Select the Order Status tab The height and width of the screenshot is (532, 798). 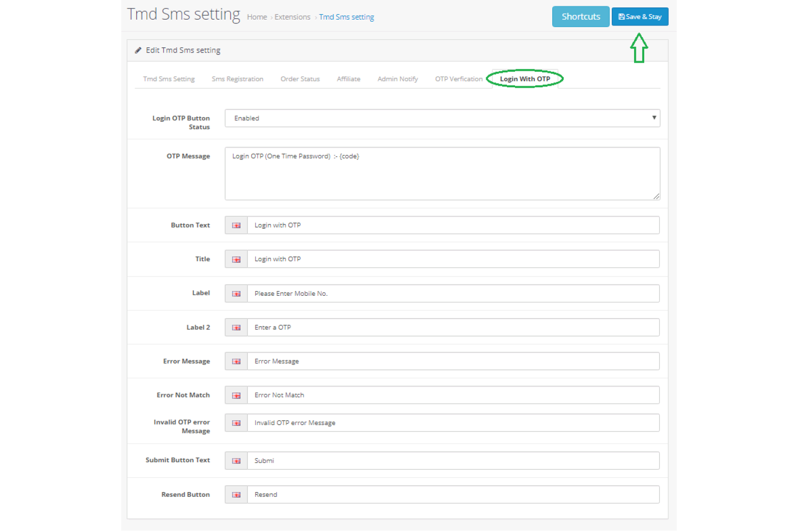pos(300,79)
